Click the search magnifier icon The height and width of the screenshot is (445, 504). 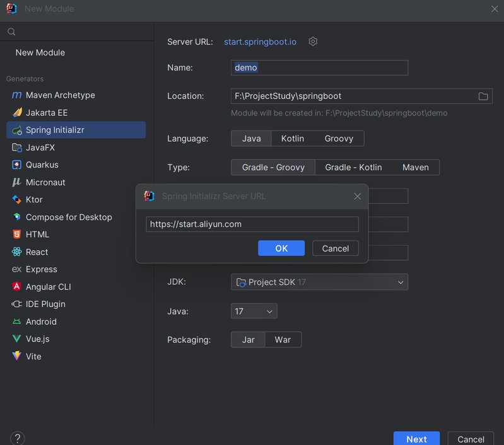coord(11,32)
